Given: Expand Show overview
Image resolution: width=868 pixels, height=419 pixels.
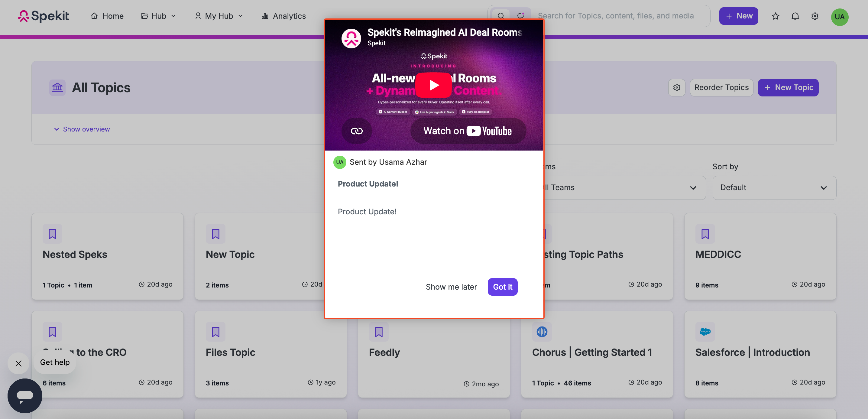Looking at the screenshot, I should click(82, 129).
